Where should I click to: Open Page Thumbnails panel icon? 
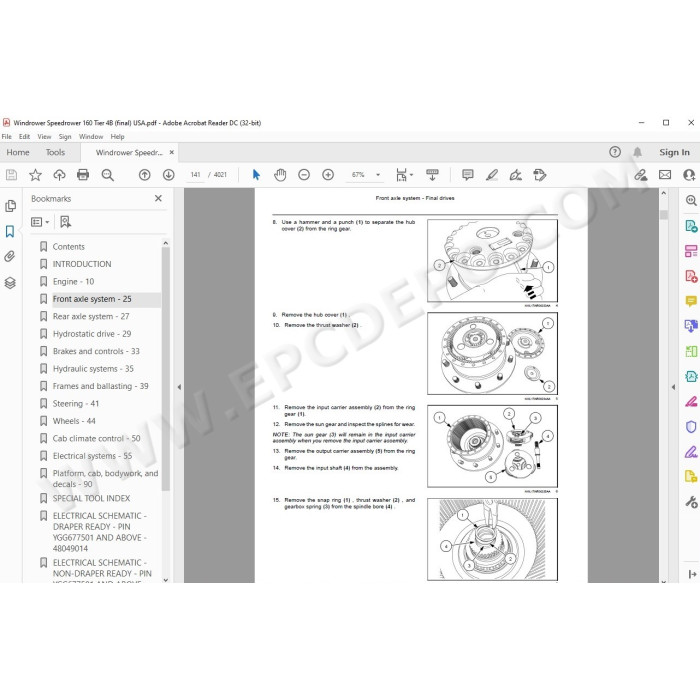coord(10,206)
